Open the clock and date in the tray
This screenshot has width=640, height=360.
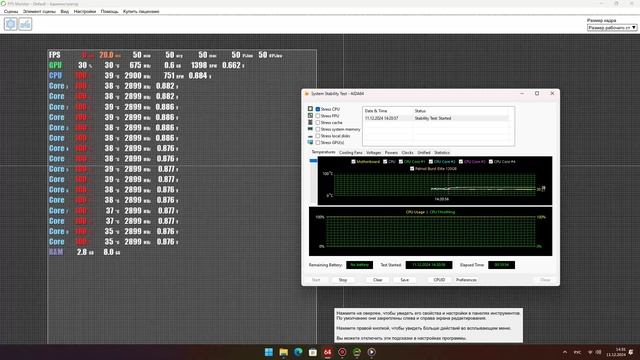click(x=616, y=352)
